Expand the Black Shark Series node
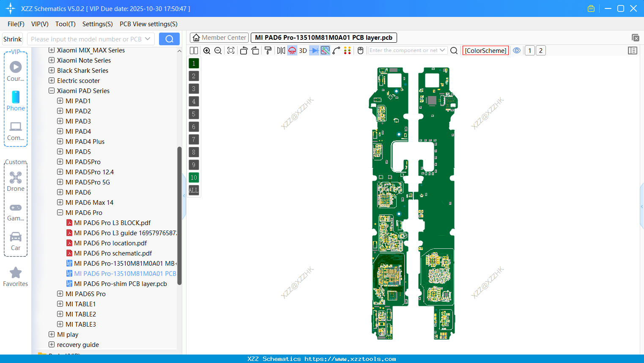This screenshot has width=644, height=363. [52, 71]
